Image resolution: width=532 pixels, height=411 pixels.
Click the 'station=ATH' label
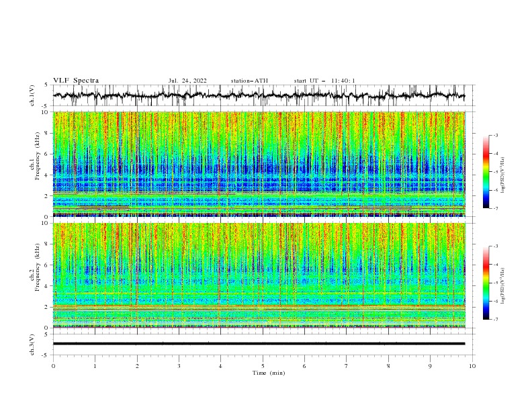tap(249, 81)
